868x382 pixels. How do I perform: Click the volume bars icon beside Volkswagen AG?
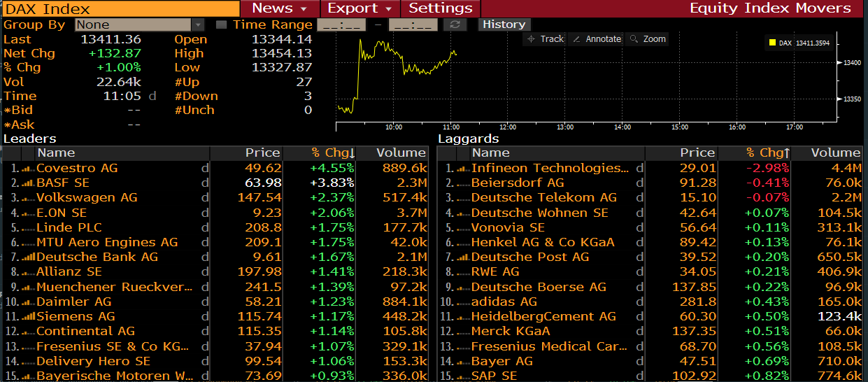click(28, 198)
